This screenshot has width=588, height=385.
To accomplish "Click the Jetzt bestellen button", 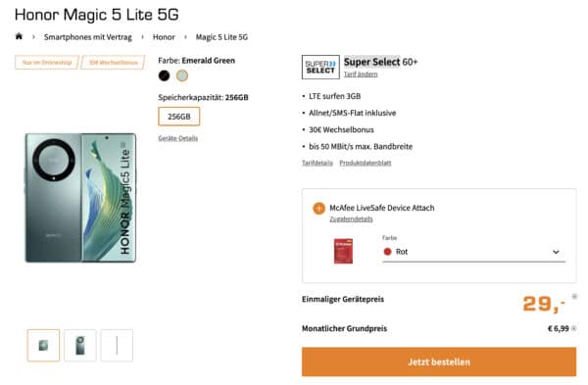I will coord(439,361).
